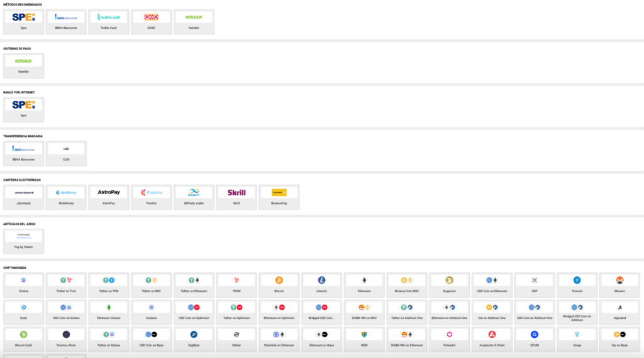The width and height of the screenshot is (644, 358).
Task: Select USD Coin on Ethereum
Action: click(492, 285)
